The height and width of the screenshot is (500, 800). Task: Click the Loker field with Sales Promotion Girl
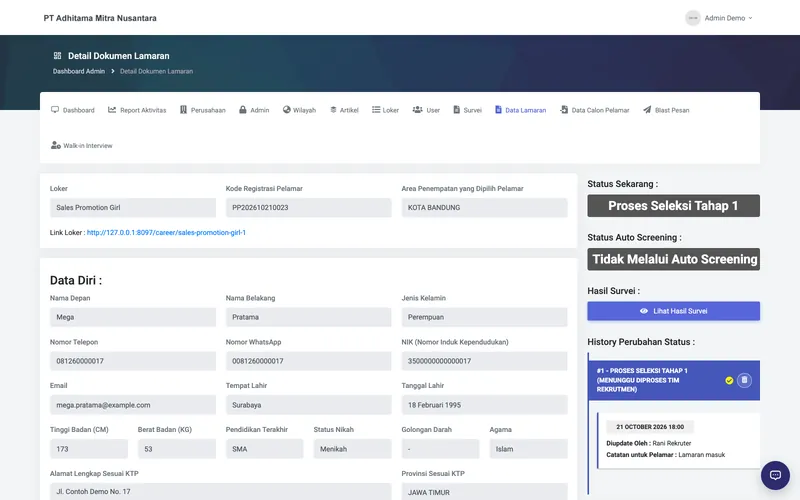[x=133, y=208]
